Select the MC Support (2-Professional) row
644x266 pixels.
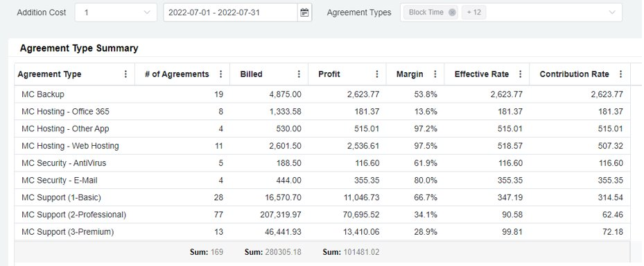(322, 215)
